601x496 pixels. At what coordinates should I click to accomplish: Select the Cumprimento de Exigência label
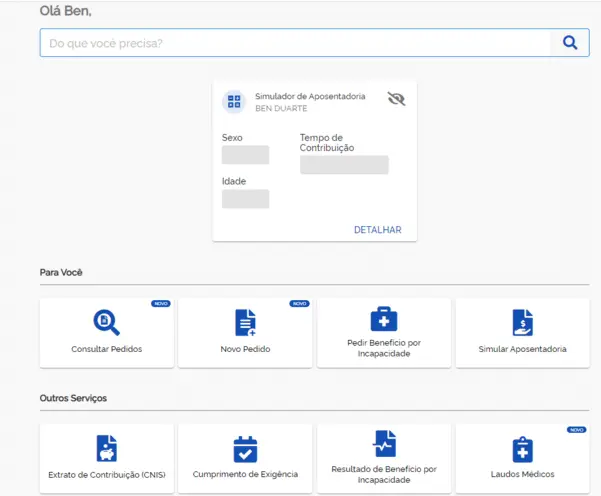(x=245, y=474)
